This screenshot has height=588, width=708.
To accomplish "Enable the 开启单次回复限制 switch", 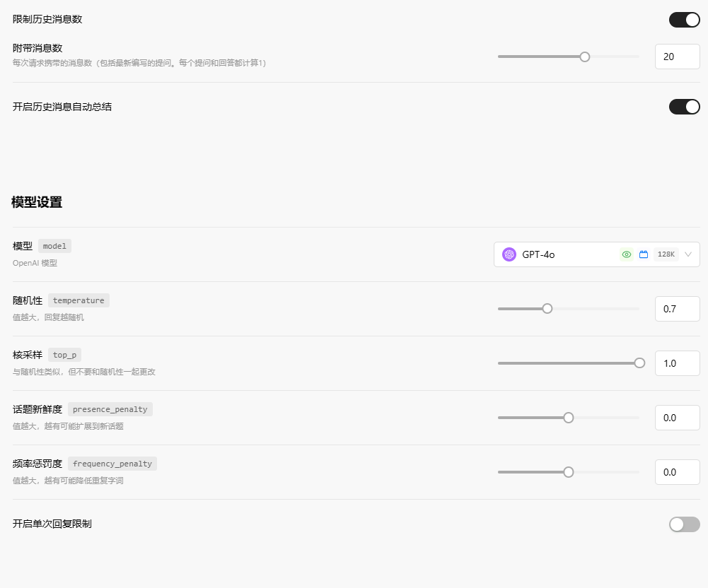I will (x=684, y=524).
